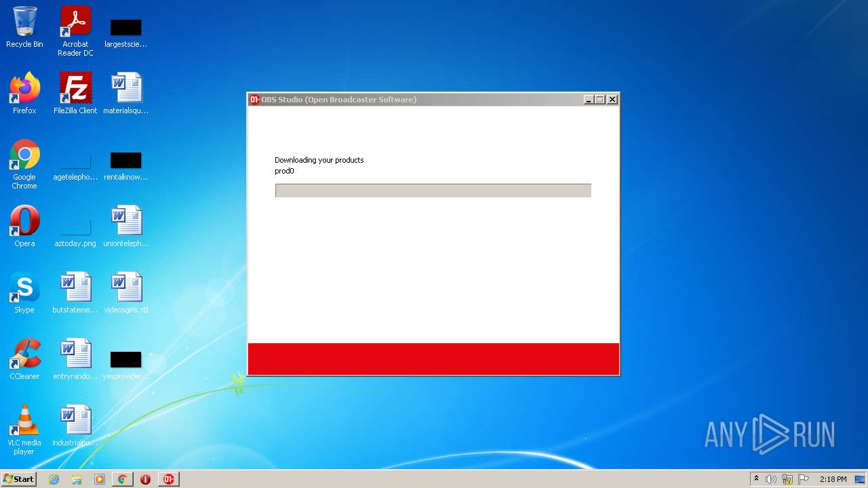This screenshot has height=488, width=868.
Task: Select the butstateme... Word document
Action: click(75, 293)
